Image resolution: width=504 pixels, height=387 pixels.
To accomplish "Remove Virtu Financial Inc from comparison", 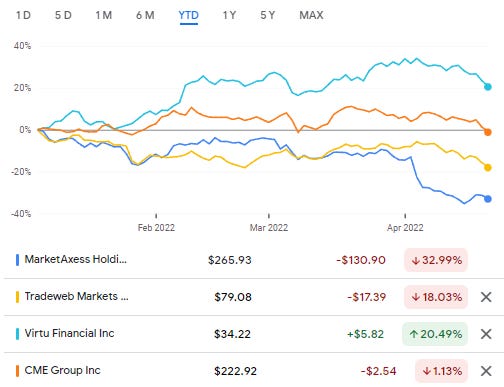I will [486, 334].
